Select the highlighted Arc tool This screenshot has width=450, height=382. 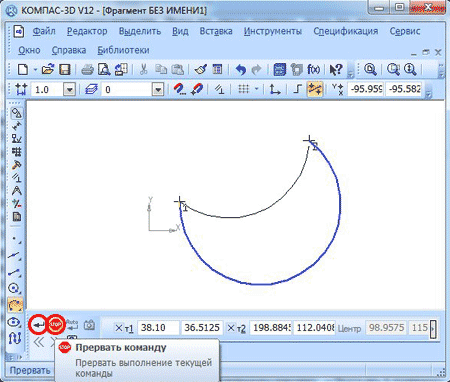click(x=15, y=305)
